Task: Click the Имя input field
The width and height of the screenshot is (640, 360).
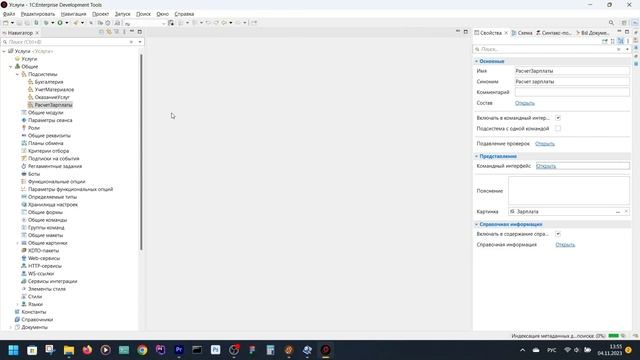Action: pyautogui.click(x=572, y=71)
